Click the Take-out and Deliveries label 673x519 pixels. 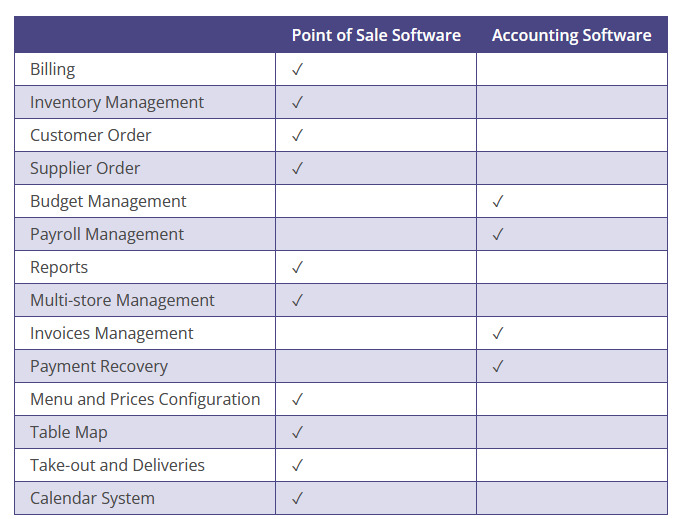point(117,465)
